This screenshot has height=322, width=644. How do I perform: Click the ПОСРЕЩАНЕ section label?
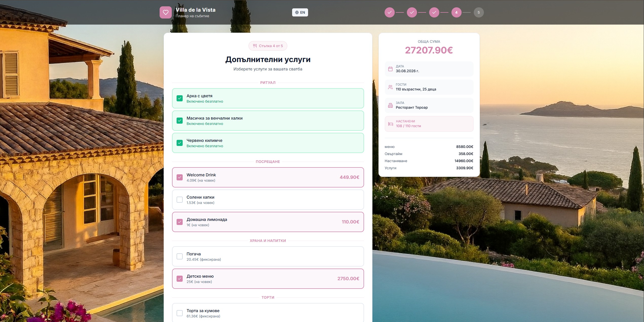coord(268,162)
